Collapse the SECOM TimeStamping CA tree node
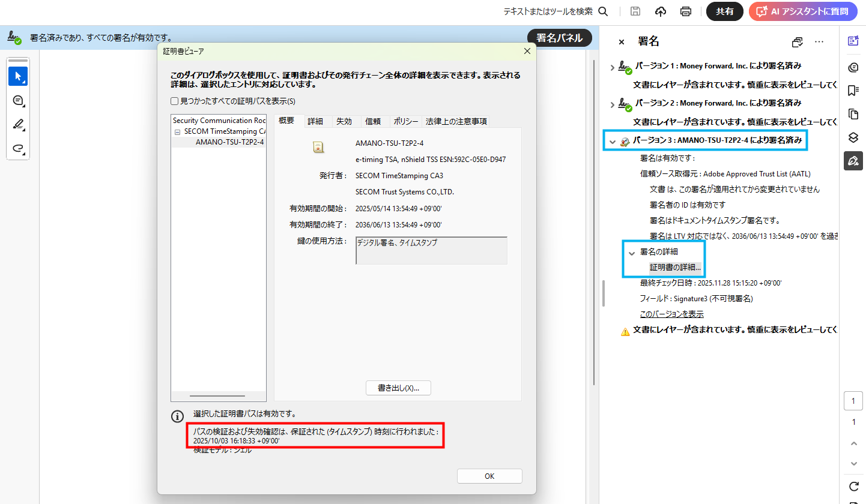This screenshot has width=866, height=504. (x=178, y=131)
